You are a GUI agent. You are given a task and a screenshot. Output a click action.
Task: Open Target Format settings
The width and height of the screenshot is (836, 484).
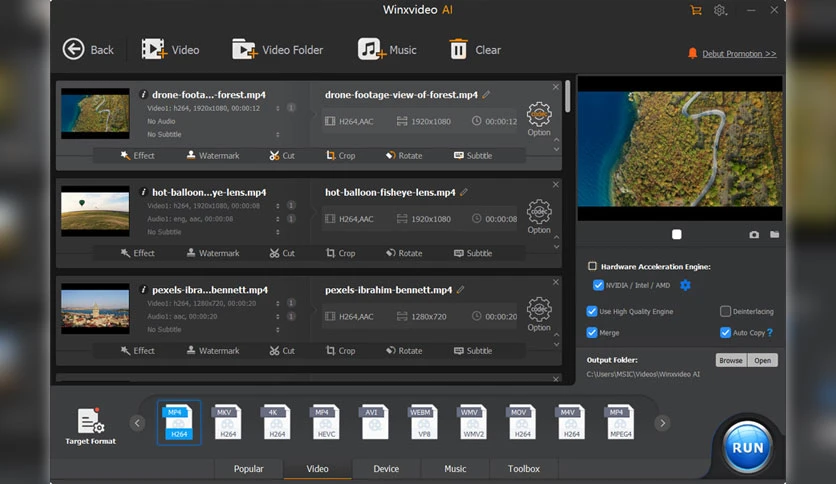[x=91, y=426]
